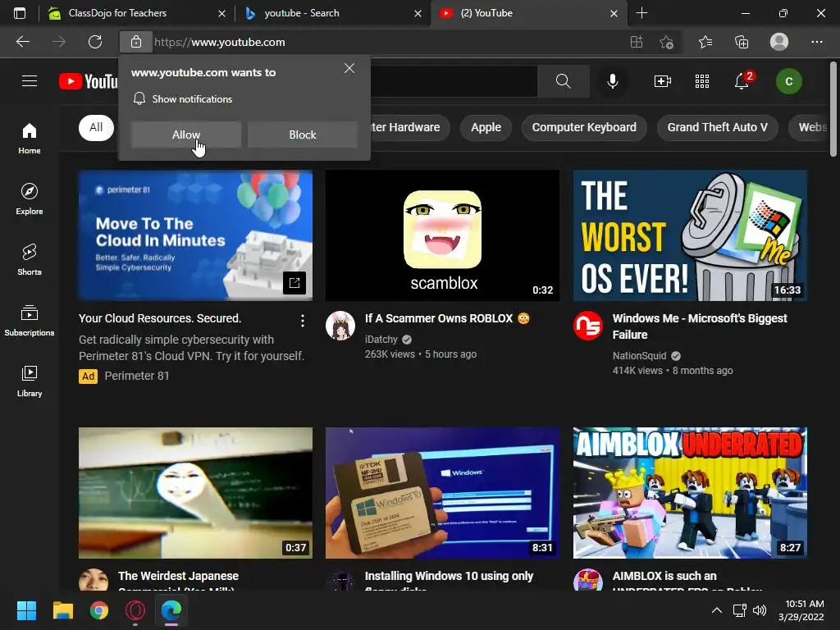Image resolution: width=840 pixels, height=630 pixels.
Task: Show hidden system tray icons
Action: 716,610
